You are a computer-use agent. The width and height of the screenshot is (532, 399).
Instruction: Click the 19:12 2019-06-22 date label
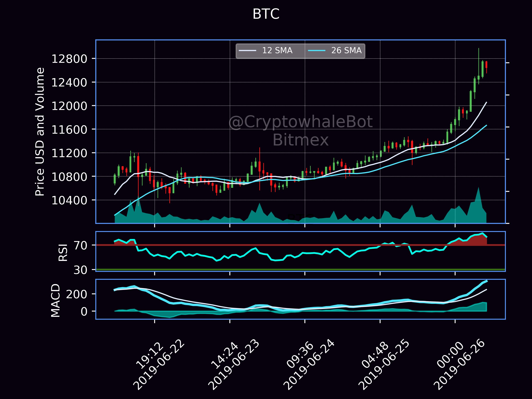159,364
